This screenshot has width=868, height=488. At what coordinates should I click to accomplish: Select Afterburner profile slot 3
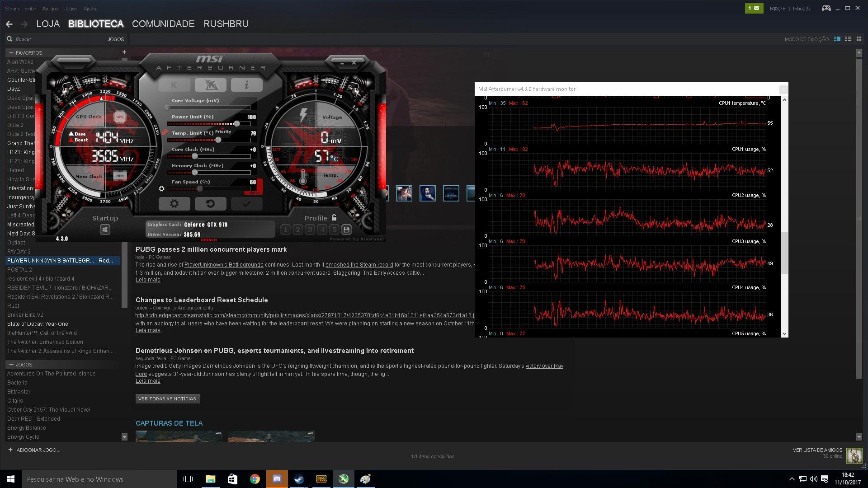pyautogui.click(x=310, y=230)
